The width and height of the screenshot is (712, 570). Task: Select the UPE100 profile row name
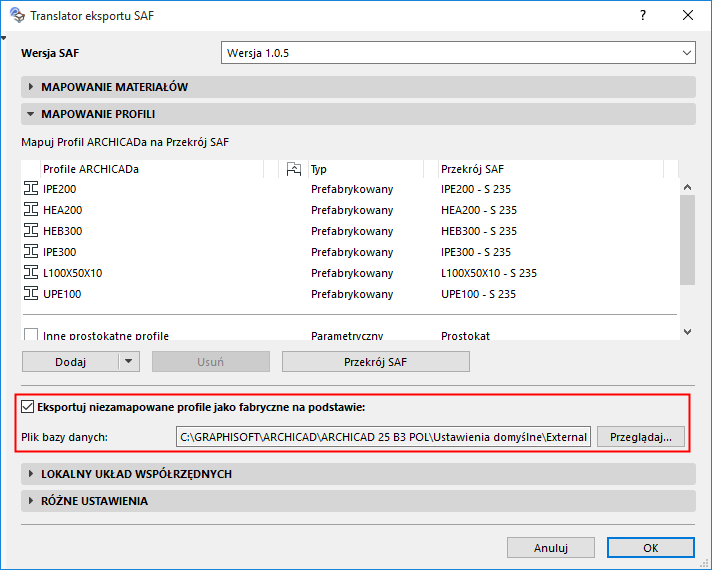[x=62, y=294]
